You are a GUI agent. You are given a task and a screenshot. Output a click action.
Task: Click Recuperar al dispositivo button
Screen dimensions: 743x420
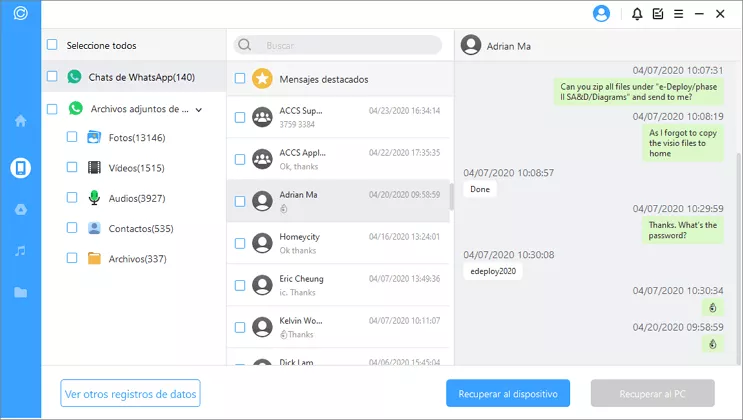[508, 392]
